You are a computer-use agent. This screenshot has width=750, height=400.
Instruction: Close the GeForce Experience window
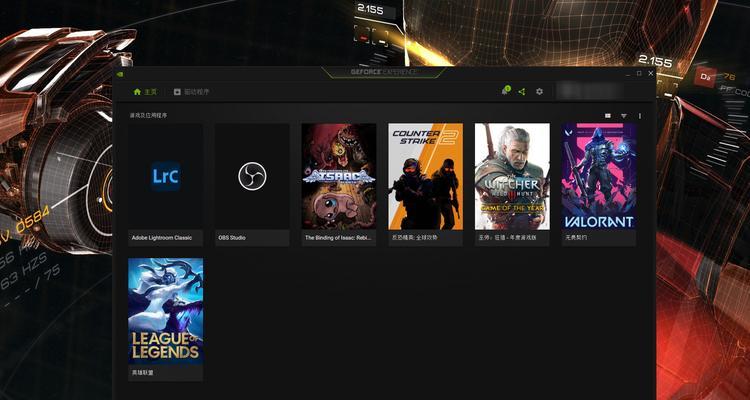(651, 74)
